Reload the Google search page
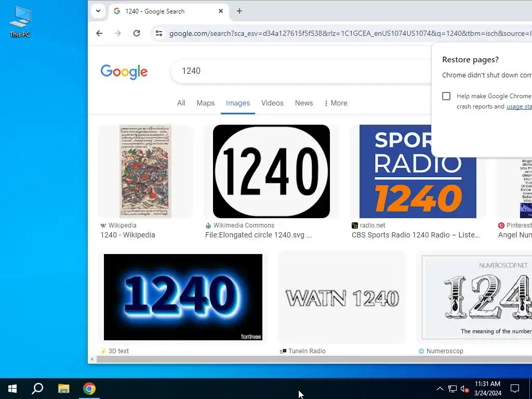The width and height of the screenshot is (532, 399). coord(137,33)
